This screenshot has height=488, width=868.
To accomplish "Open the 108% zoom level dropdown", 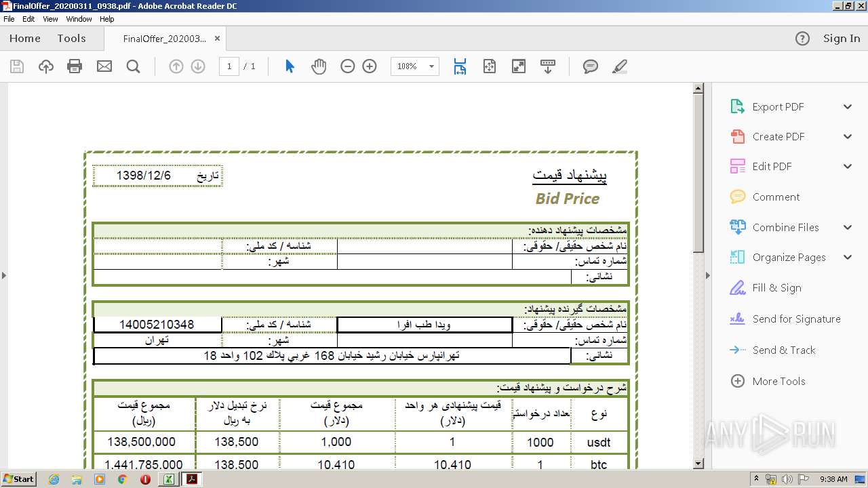I will pyautogui.click(x=431, y=66).
